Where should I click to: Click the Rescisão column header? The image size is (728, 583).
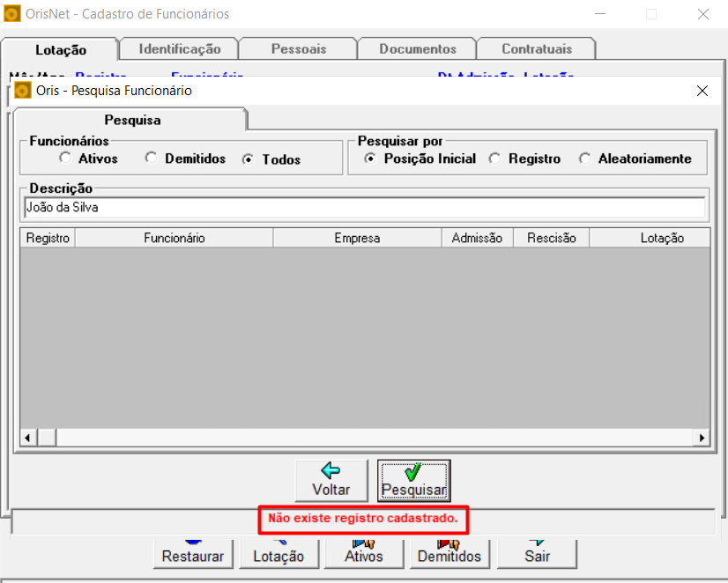(551, 238)
